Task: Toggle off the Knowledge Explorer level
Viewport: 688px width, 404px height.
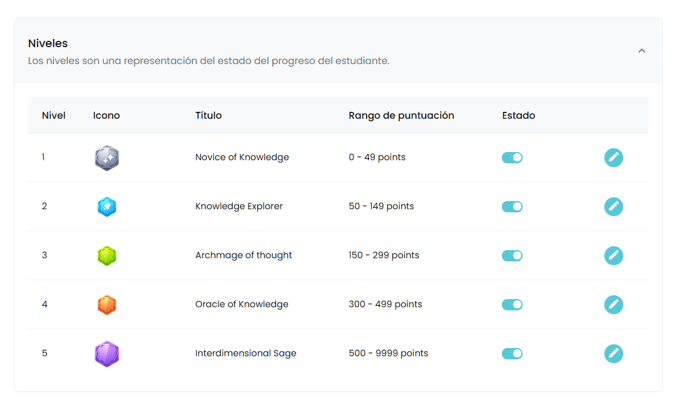Action: (x=512, y=207)
